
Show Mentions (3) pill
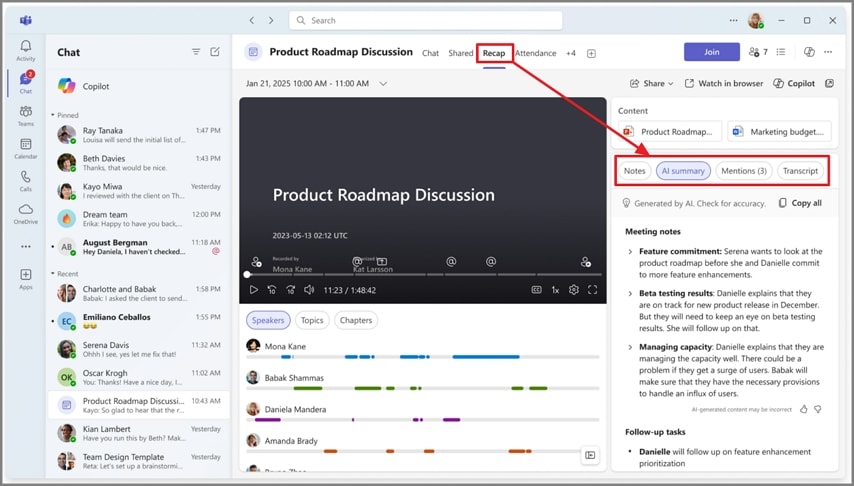point(744,171)
